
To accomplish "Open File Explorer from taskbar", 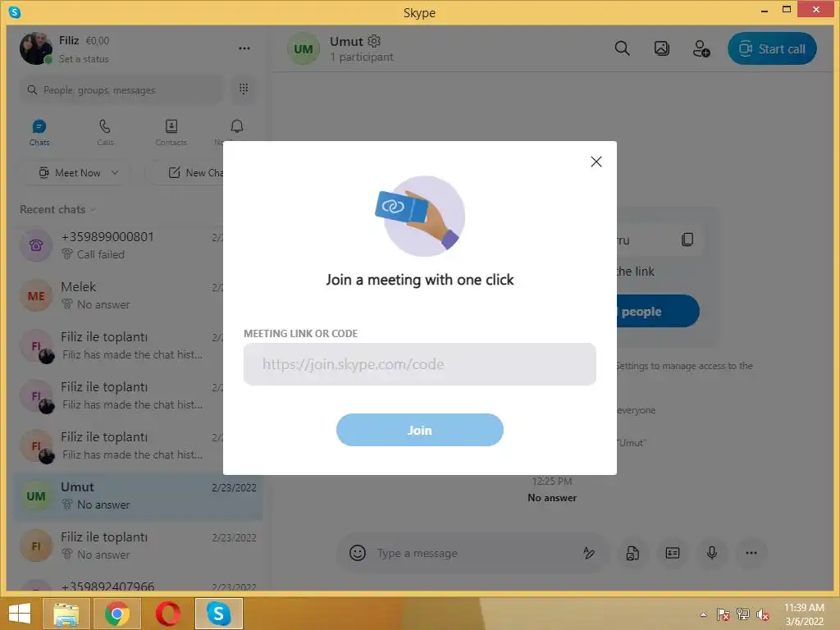I will point(66,614).
